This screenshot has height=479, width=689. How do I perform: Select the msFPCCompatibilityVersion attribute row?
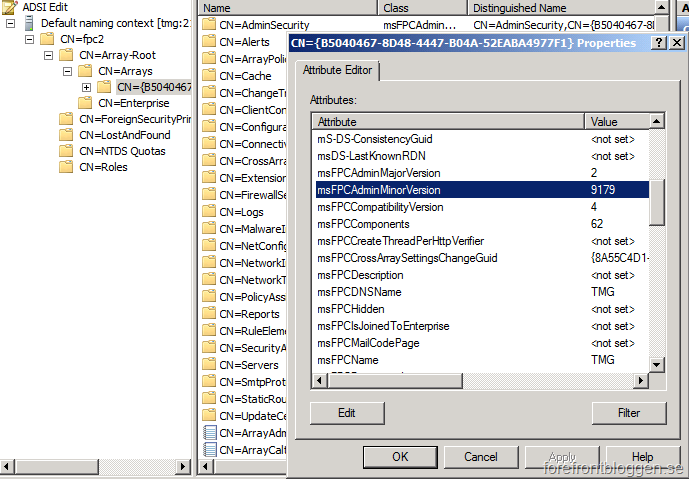coord(380,207)
